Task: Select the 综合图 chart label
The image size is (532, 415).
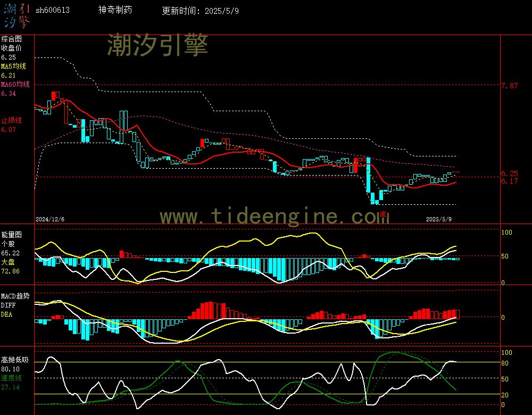Action: pos(11,39)
